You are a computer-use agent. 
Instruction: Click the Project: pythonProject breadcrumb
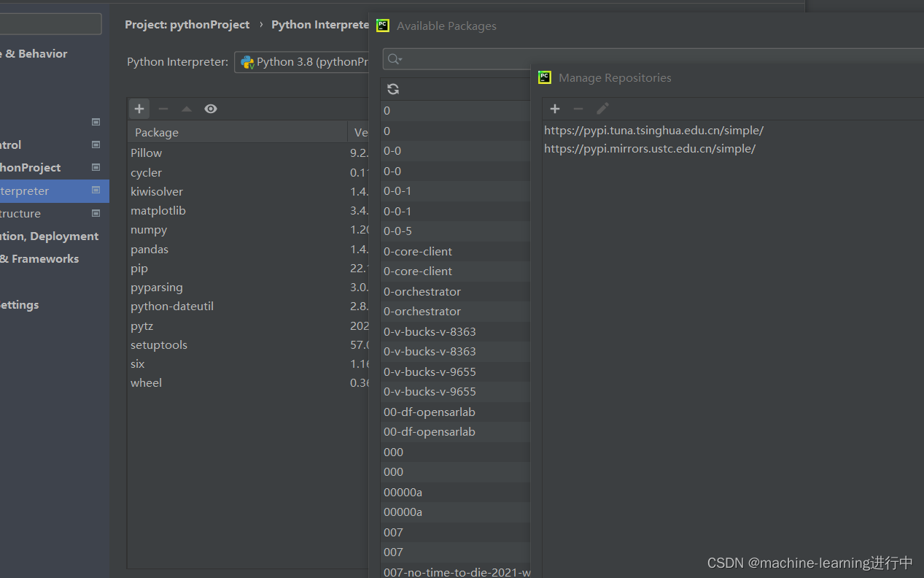tap(187, 24)
